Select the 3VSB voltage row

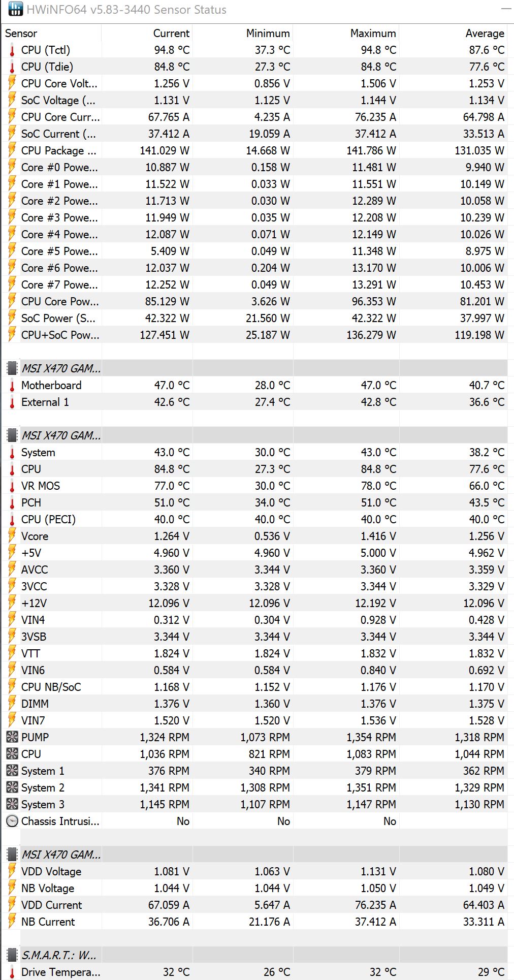click(x=254, y=637)
